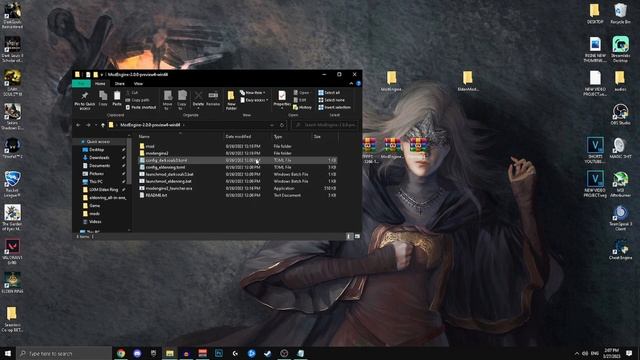Show hidden system tray icons
This screenshot has height=360, width=640.
[576, 353]
